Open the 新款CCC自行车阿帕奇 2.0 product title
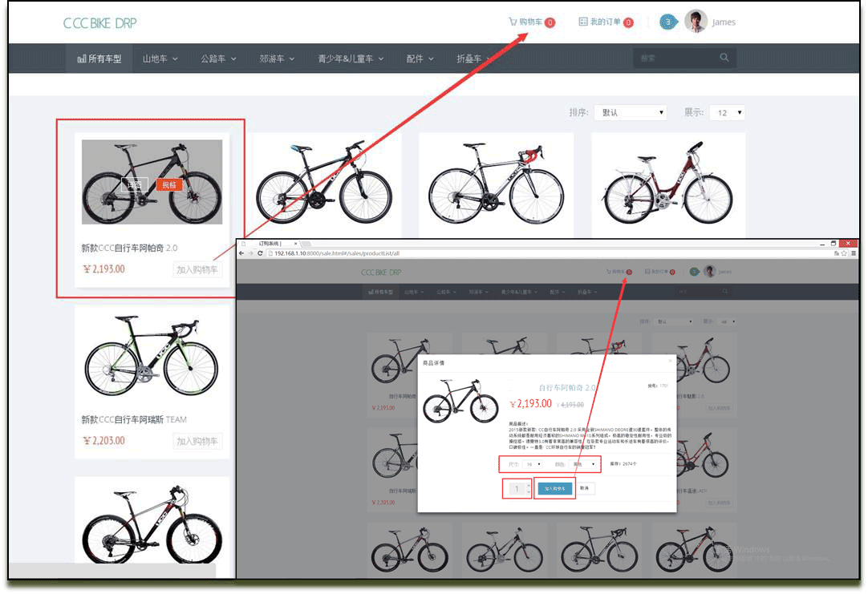This screenshot has width=868, height=594. pyautogui.click(x=129, y=248)
